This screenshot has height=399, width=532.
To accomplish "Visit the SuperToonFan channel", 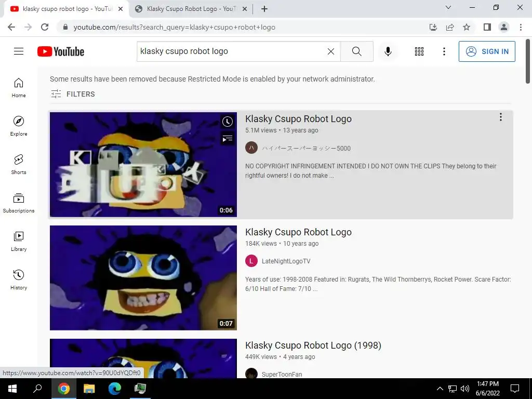I will [x=282, y=374].
